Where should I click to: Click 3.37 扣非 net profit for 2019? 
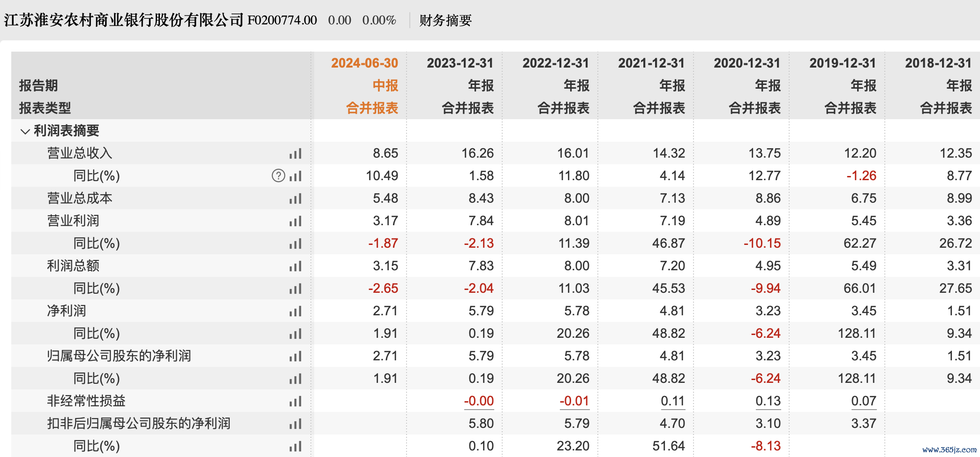864,424
